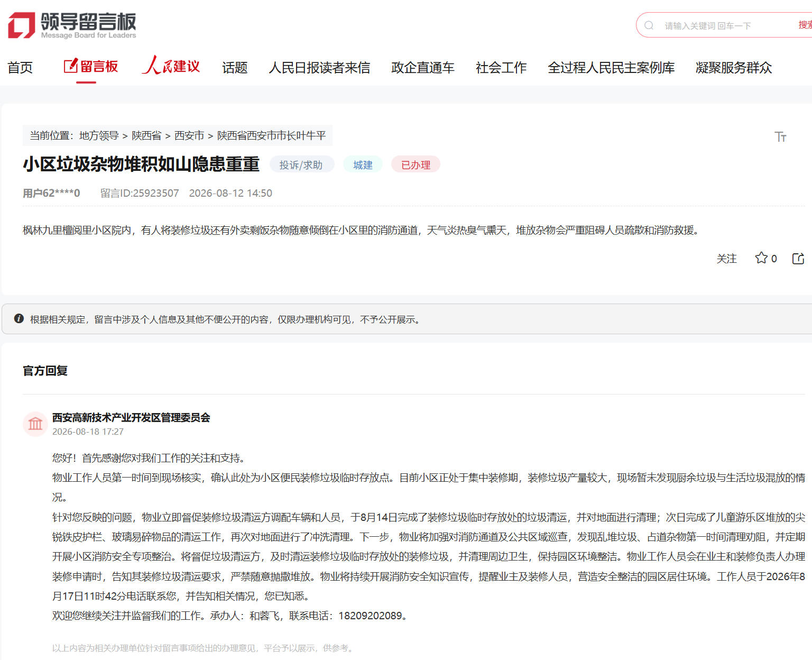Image resolution: width=812 pixels, height=660 pixels.
Task: Click the 陕西省 breadcrumb link
Action: click(146, 135)
